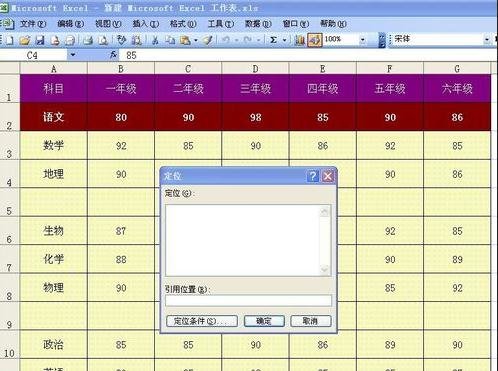Create a new workbook from the toolbar

(x=10, y=40)
